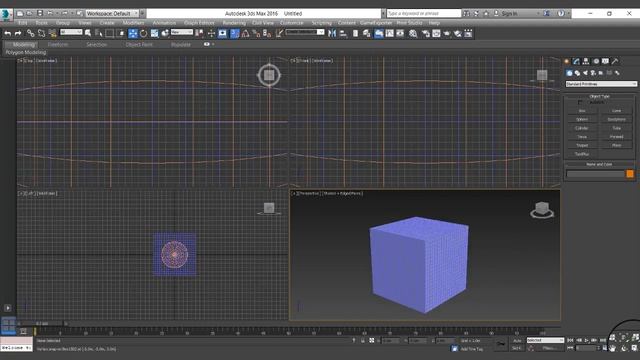
Task: Enable the AutoGrid checkbox
Action: (x=580, y=102)
